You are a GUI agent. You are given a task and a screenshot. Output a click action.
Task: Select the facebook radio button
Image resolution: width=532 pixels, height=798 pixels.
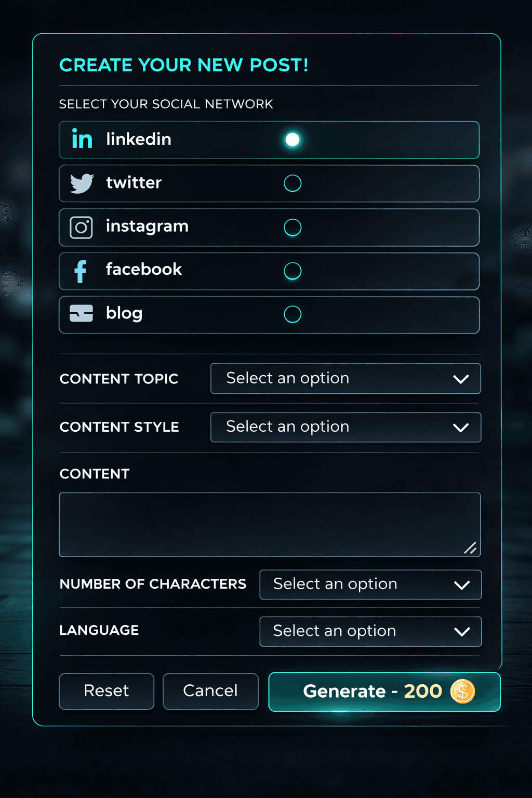click(292, 271)
